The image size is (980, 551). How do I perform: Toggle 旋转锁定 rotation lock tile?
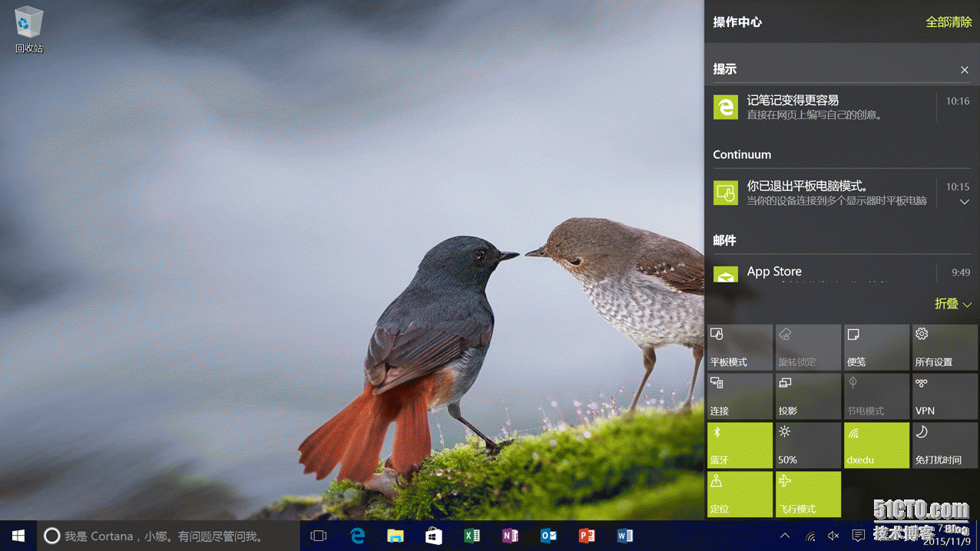click(808, 348)
